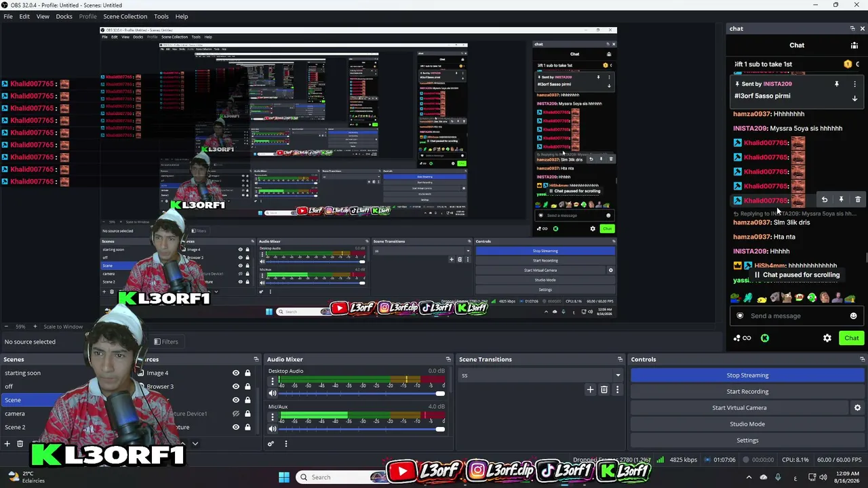Image resolution: width=868 pixels, height=488 pixels.
Task: Send message with green Chat button
Action: pos(851,338)
